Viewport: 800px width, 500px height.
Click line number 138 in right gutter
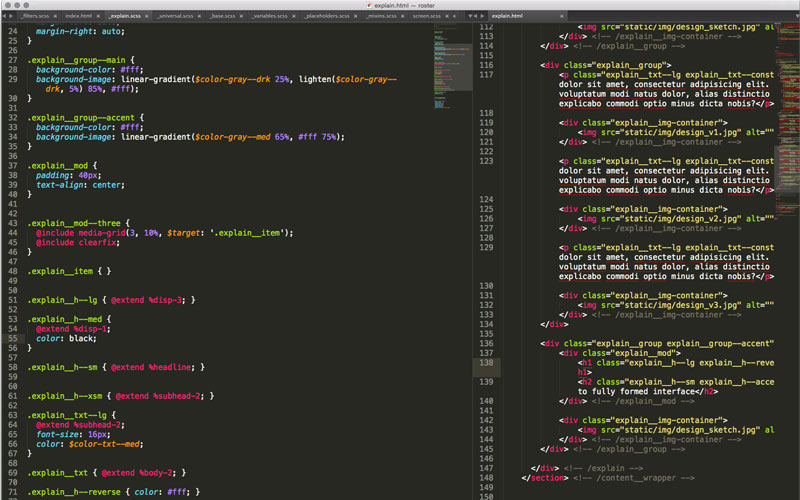[x=487, y=363]
